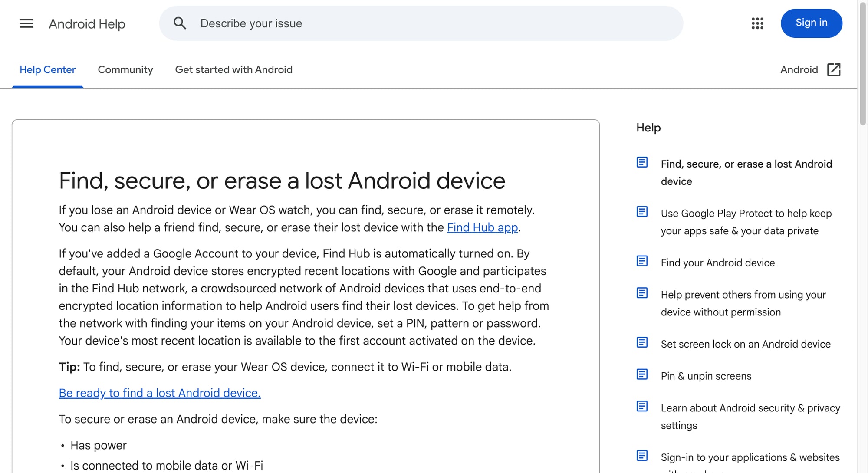Open Set screen lock on an Android device
Screen dimensions: 868x473
746,344
